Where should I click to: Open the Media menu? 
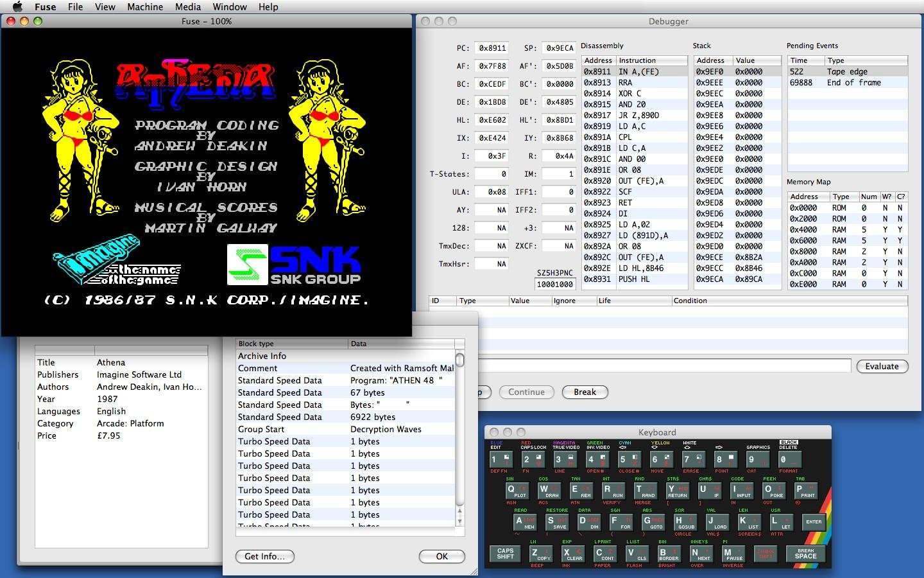(187, 7)
